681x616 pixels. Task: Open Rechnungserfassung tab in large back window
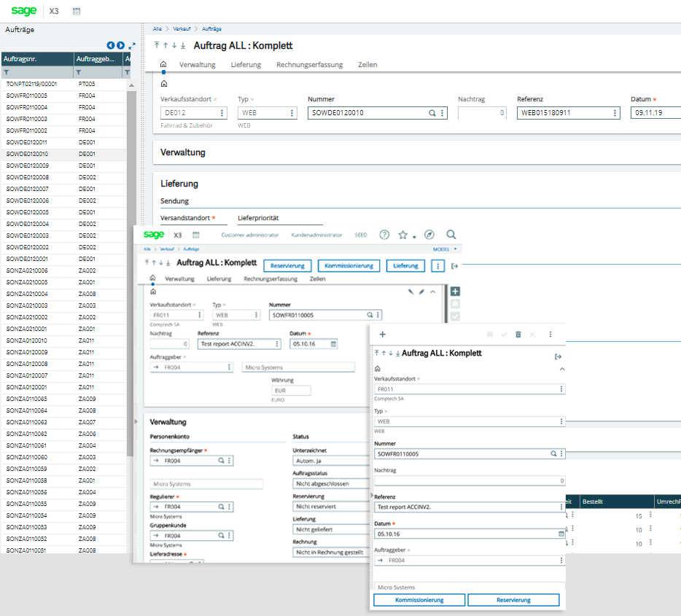(x=310, y=65)
